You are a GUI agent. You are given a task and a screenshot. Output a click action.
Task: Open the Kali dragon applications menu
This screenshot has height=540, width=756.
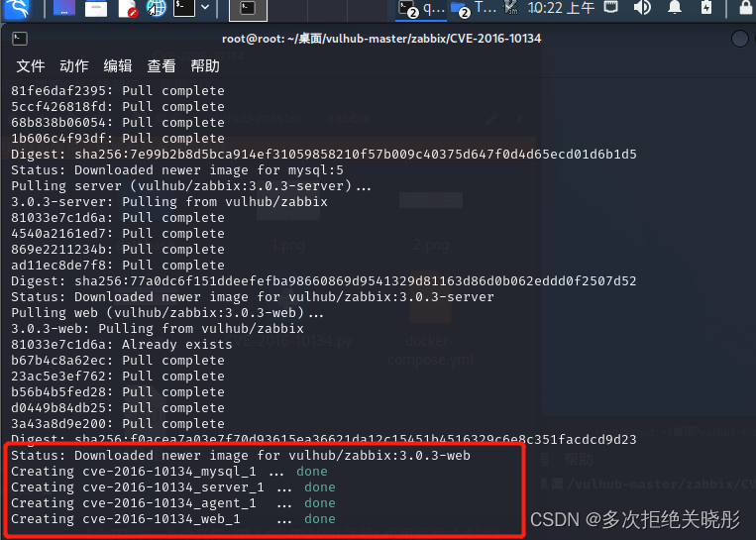tap(17, 8)
